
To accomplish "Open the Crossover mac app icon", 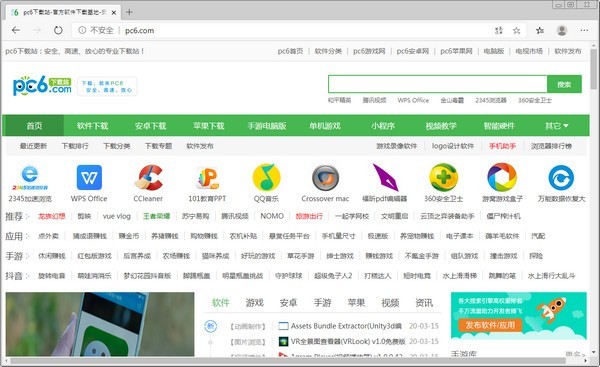I will pyautogui.click(x=325, y=178).
